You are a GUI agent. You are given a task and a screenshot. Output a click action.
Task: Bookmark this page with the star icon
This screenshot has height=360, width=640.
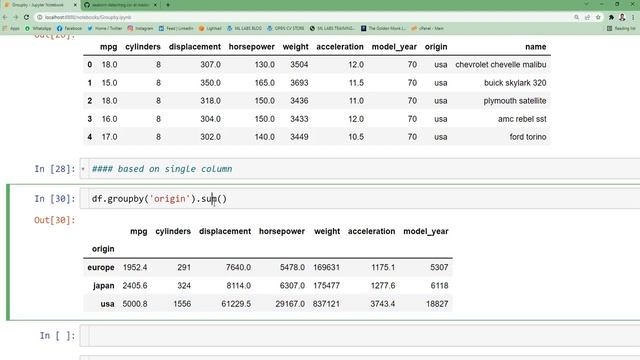(x=598, y=17)
